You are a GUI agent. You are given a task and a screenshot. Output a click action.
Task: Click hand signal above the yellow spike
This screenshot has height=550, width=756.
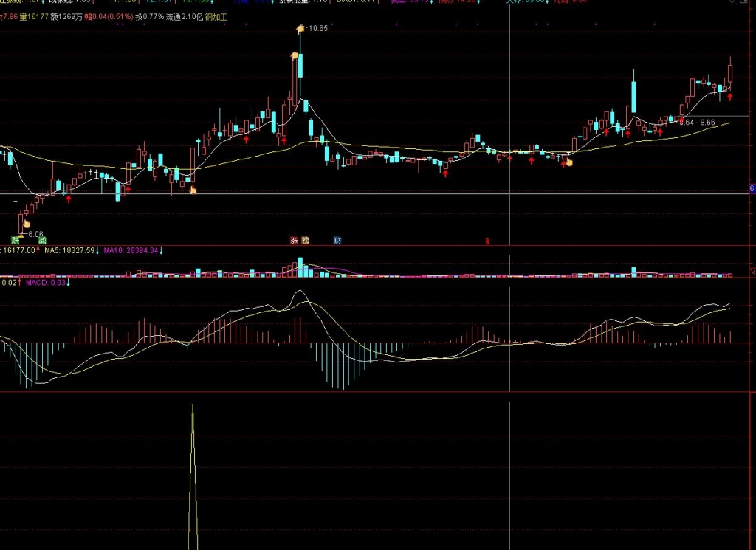[x=193, y=190]
